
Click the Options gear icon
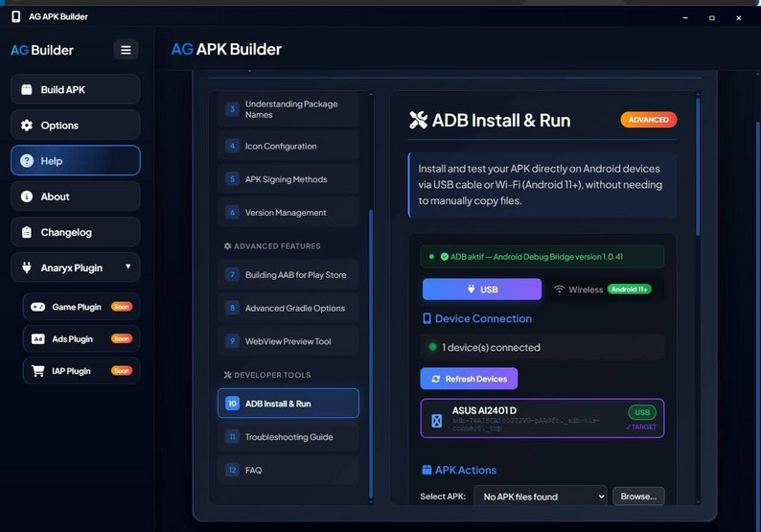pyautogui.click(x=27, y=126)
